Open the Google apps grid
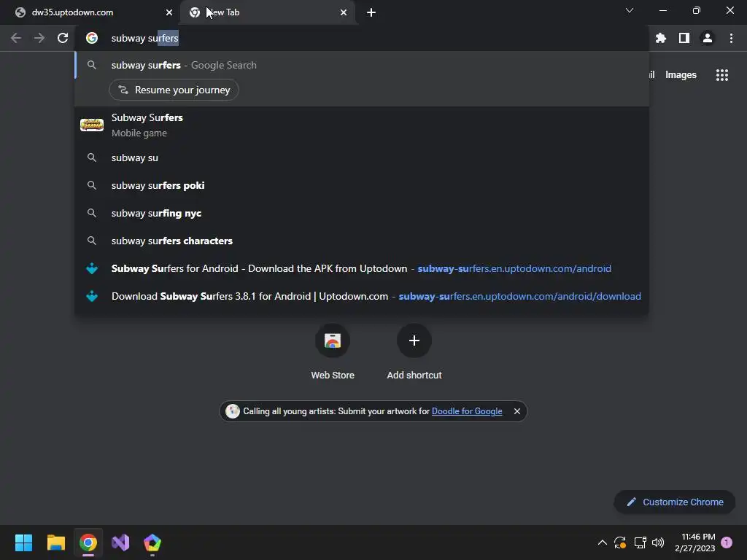Viewport: 747px width, 560px height. [x=721, y=75]
